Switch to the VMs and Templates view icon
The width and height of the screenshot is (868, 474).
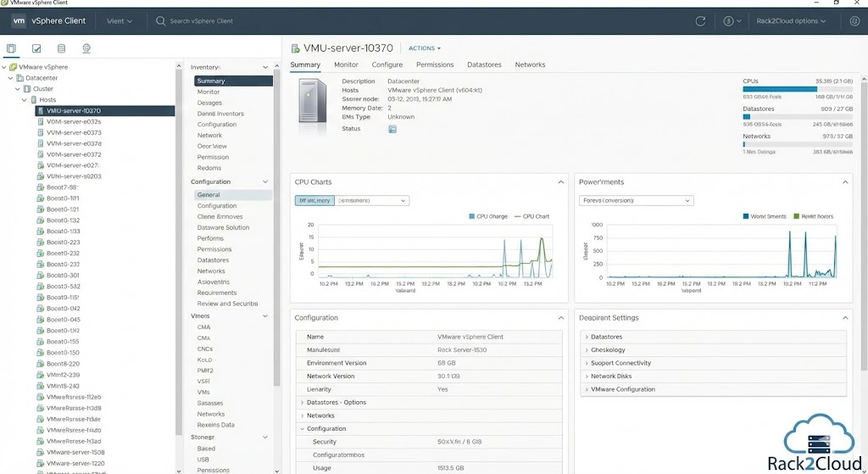coord(36,49)
